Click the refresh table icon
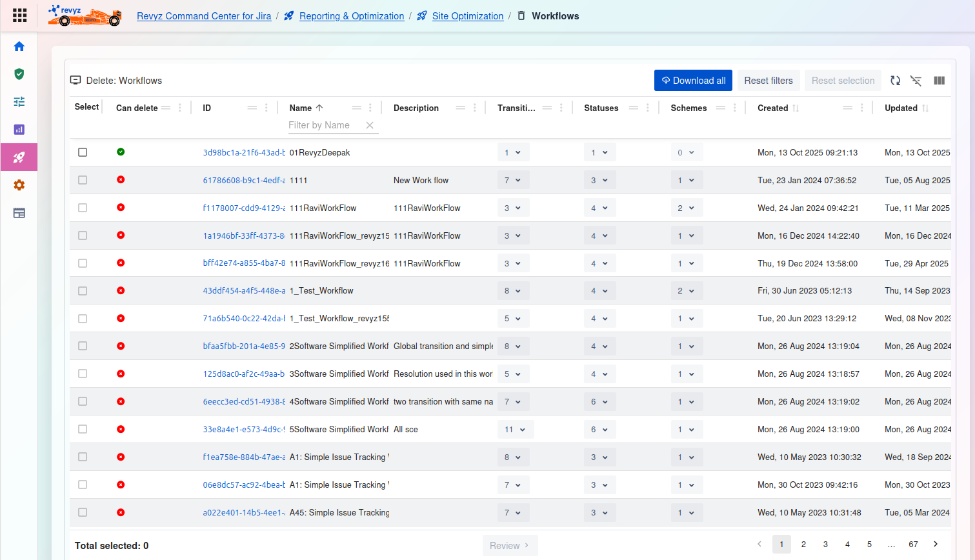This screenshot has width=975, height=560. 895,81
